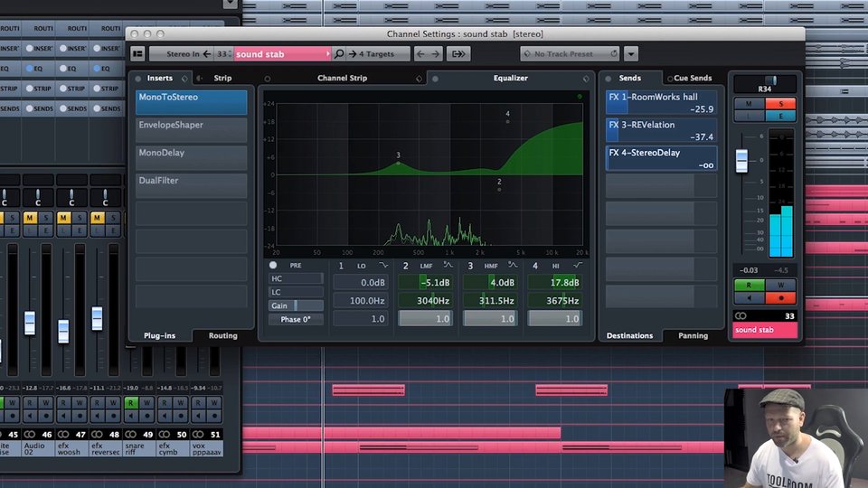Switch to the Sends tab

[x=630, y=78]
